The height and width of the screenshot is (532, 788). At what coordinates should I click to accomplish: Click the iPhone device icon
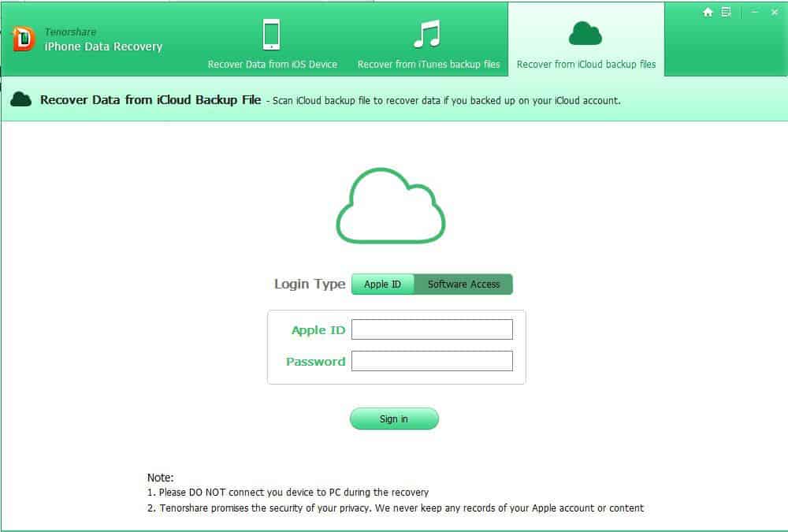coord(271,34)
